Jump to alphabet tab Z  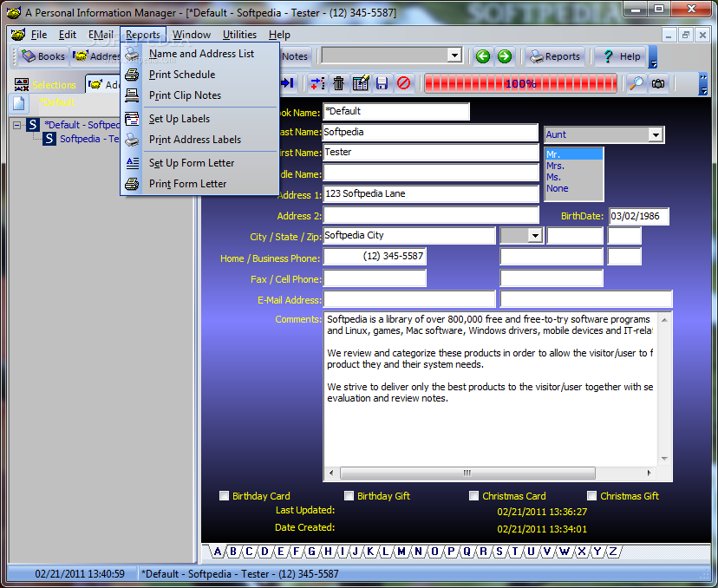click(613, 552)
